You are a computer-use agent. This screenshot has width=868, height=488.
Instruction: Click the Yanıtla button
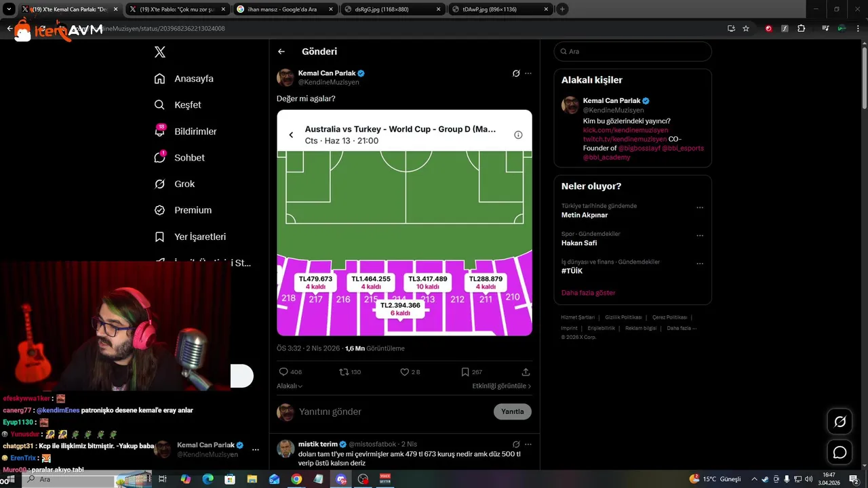[x=513, y=411]
